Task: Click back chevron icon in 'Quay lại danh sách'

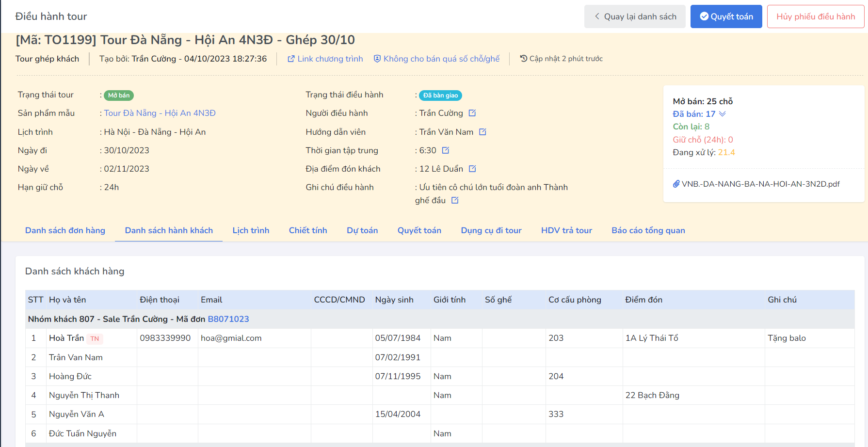Action: point(597,16)
